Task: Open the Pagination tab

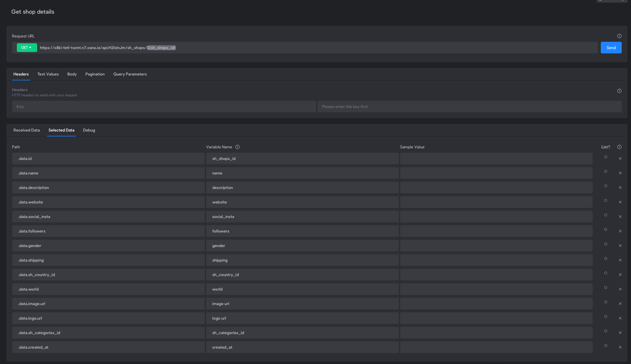Action: click(x=95, y=74)
